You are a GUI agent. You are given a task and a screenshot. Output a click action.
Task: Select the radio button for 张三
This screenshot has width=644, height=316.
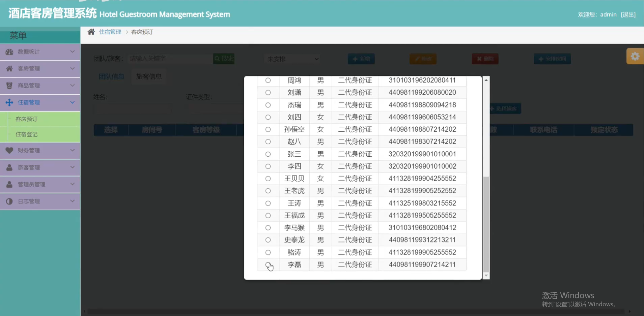[x=268, y=154]
